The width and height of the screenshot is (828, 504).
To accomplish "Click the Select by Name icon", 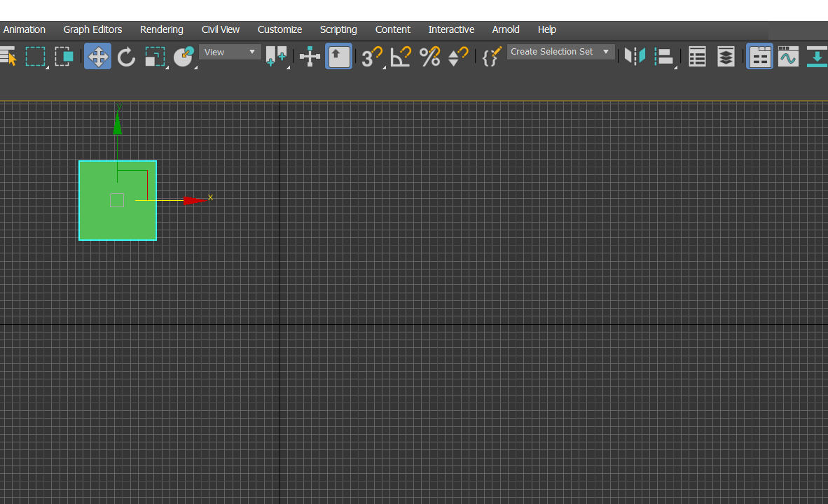I will click(x=8, y=57).
